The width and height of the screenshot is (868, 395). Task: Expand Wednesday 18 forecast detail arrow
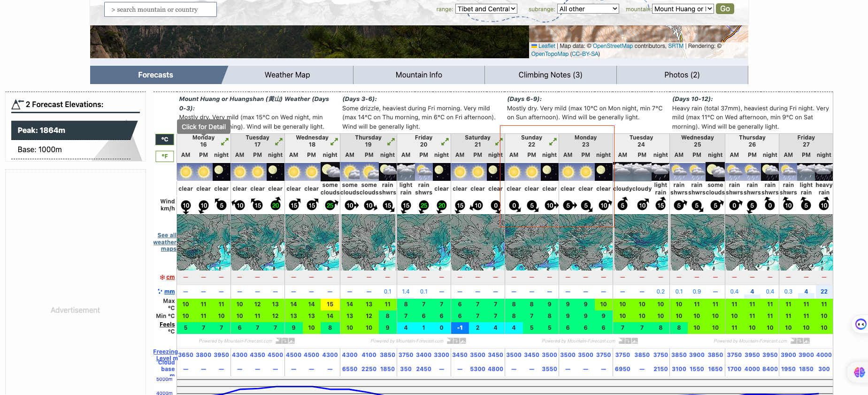(334, 141)
